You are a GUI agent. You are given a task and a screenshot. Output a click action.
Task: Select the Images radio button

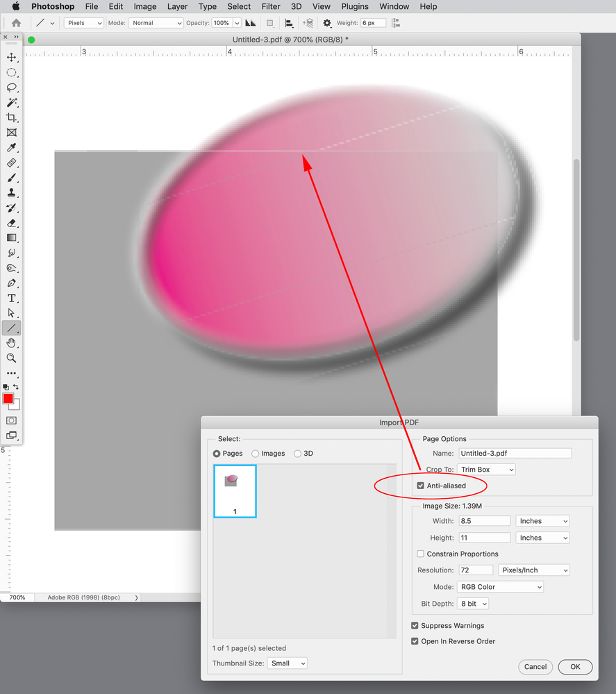(255, 453)
